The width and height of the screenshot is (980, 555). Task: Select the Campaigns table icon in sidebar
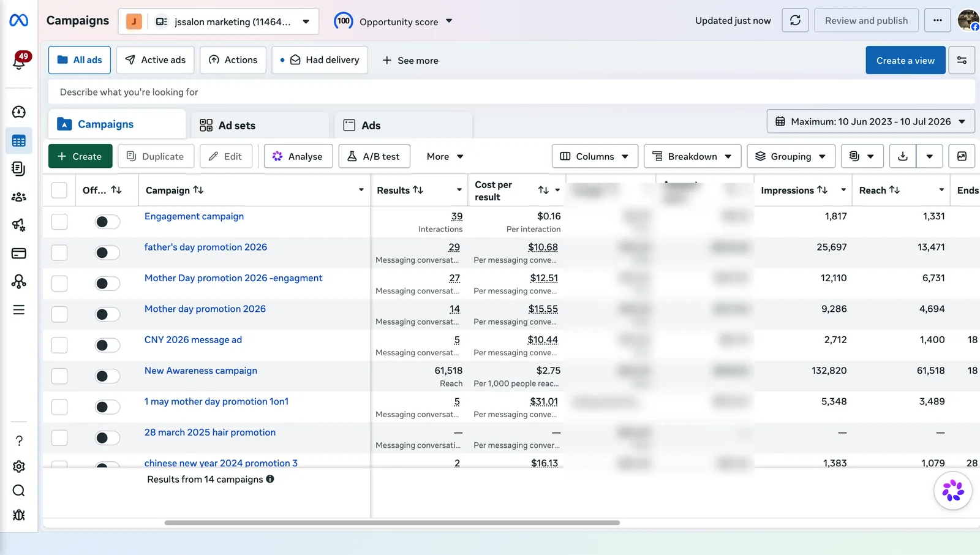(x=19, y=141)
